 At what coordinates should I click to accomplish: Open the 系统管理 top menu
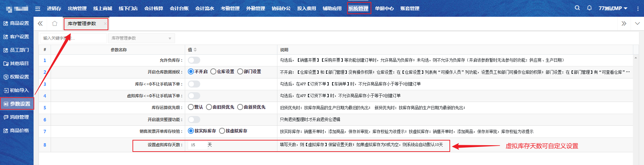pos(358,8)
